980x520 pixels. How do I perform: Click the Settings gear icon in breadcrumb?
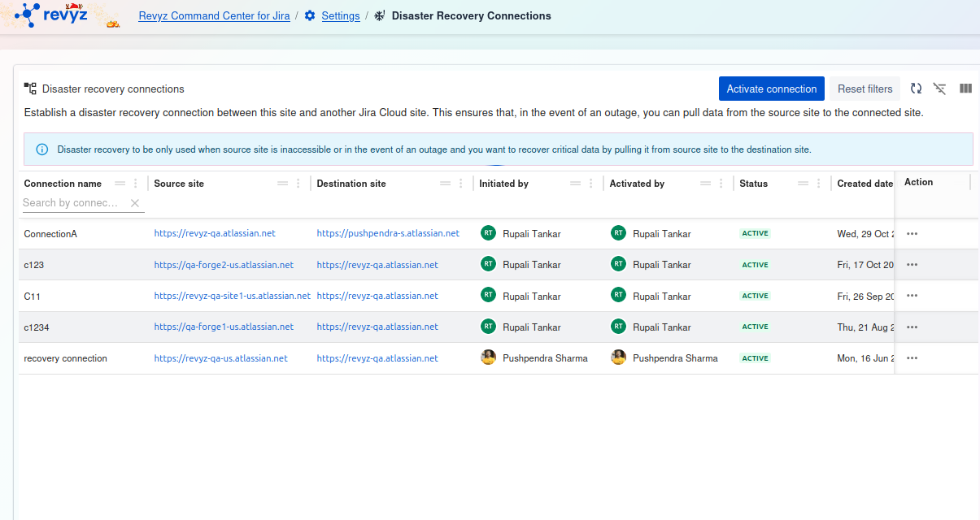310,16
